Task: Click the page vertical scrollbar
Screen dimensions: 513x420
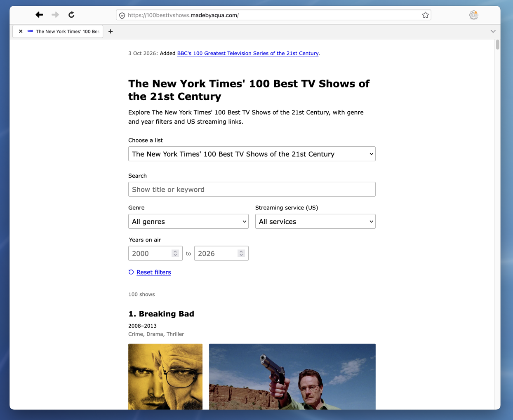Action: (497, 45)
